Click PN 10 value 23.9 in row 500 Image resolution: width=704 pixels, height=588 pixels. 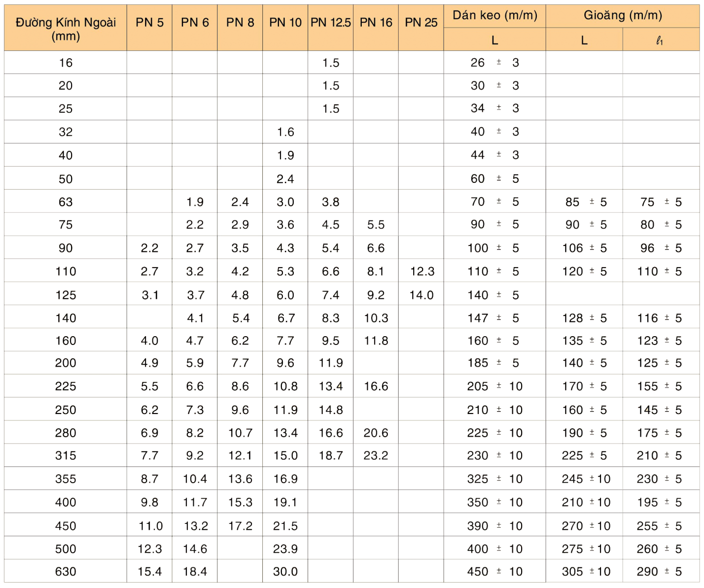coord(285,549)
